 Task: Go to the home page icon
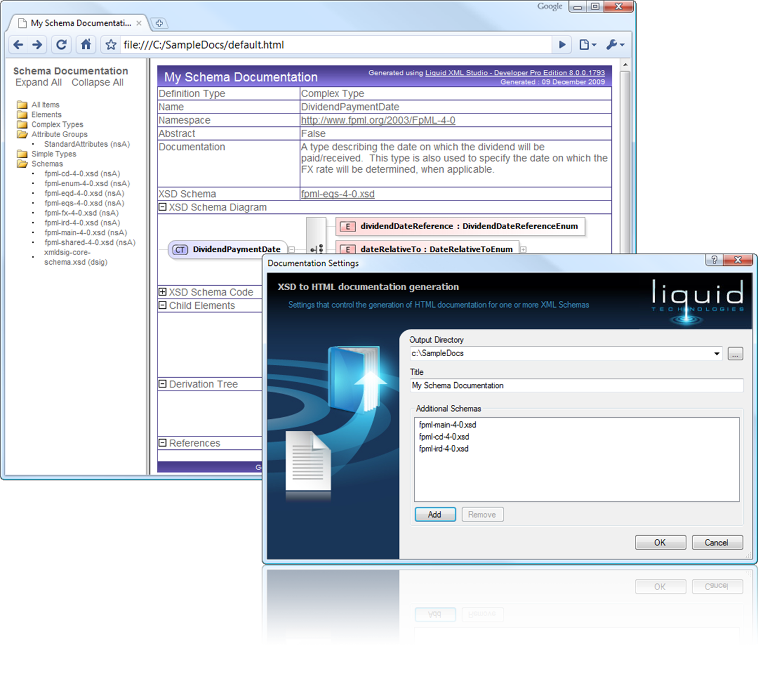click(86, 45)
